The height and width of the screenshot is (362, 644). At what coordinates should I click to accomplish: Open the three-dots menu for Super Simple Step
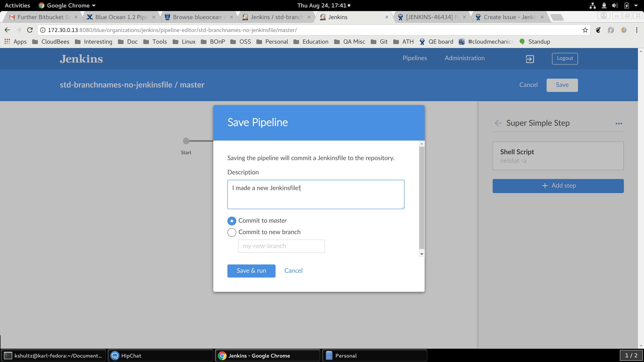point(619,124)
